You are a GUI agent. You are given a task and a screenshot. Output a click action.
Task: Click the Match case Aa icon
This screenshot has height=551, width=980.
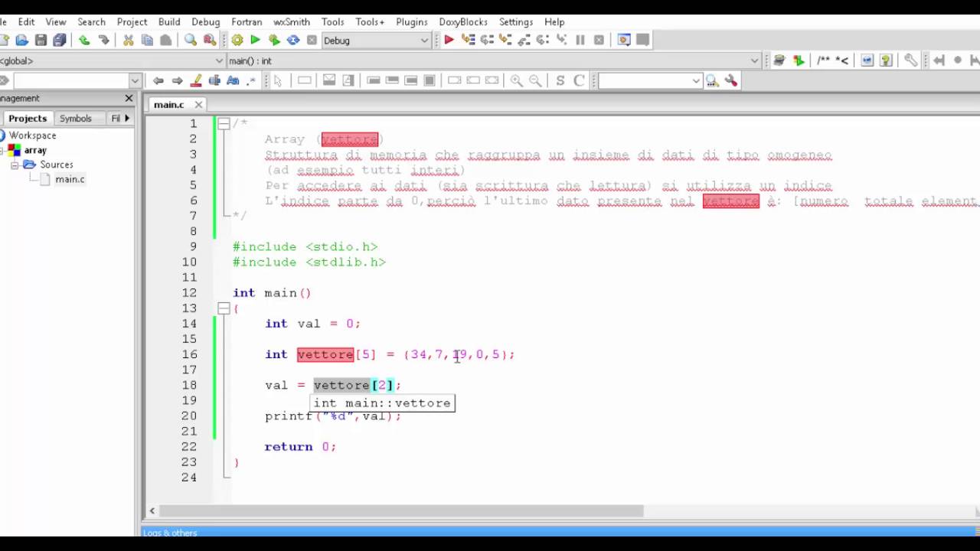point(233,81)
